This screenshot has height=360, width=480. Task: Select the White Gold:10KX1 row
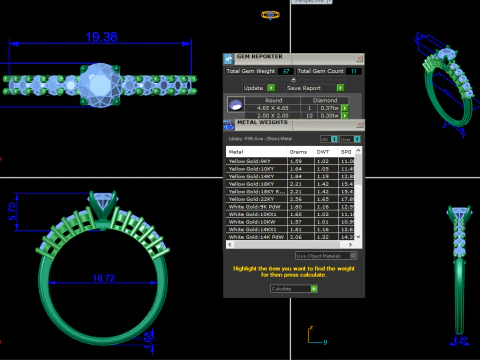tap(290, 214)
